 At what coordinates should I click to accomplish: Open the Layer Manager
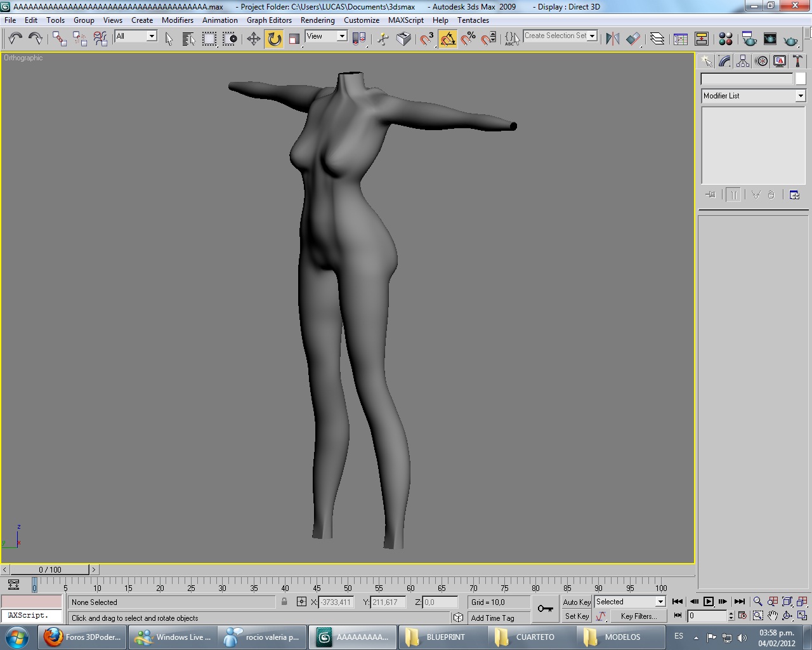tap(657, 39)
